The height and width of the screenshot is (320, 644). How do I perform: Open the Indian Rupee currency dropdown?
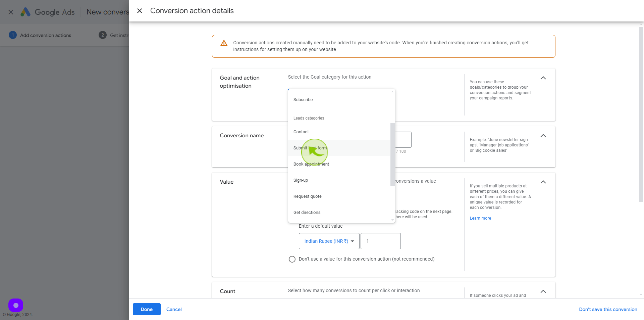tap(329, 241)
